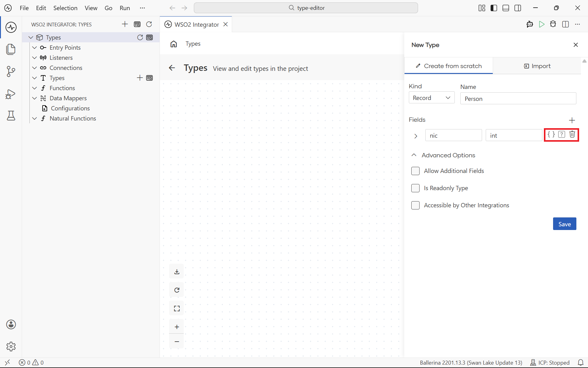Open the Testing flask icon in activity bar
Viewport: 588px width, 368px height.
pos(11,116)
